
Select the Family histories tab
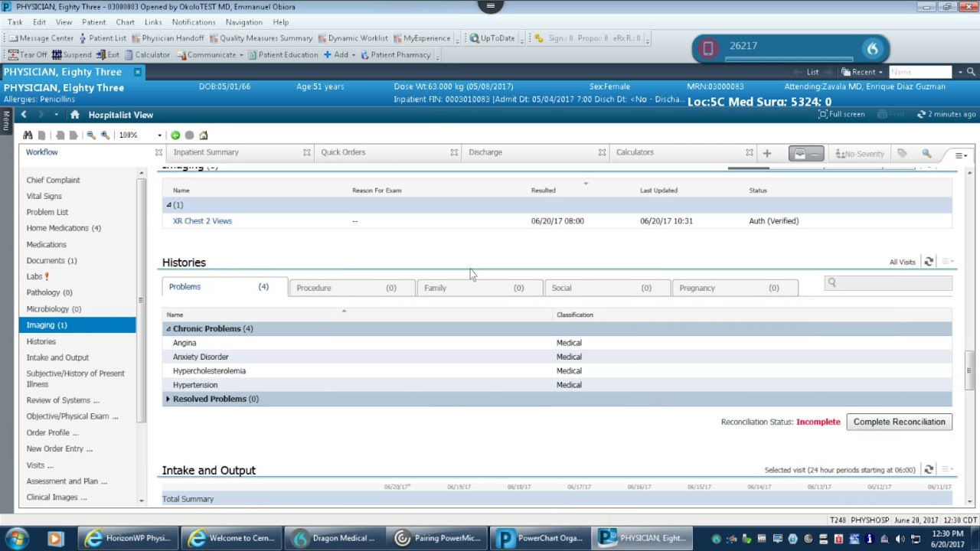pyautogui.click(x=480, y=288)
